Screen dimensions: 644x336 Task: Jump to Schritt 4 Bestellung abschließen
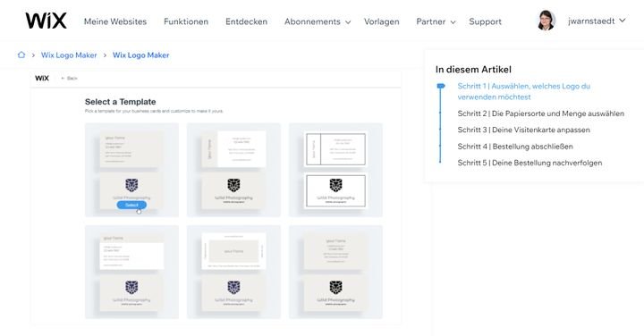[x=515, y=147]
